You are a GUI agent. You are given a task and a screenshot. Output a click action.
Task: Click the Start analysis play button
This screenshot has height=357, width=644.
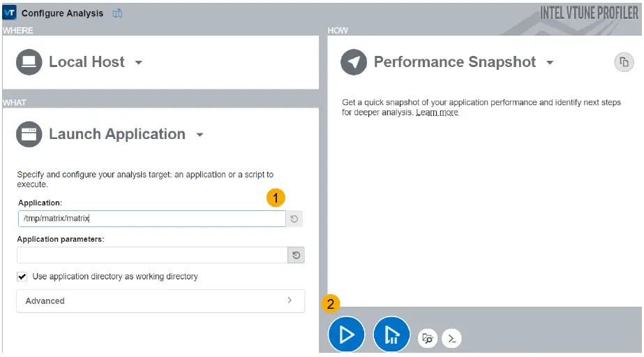coord(346,335)
